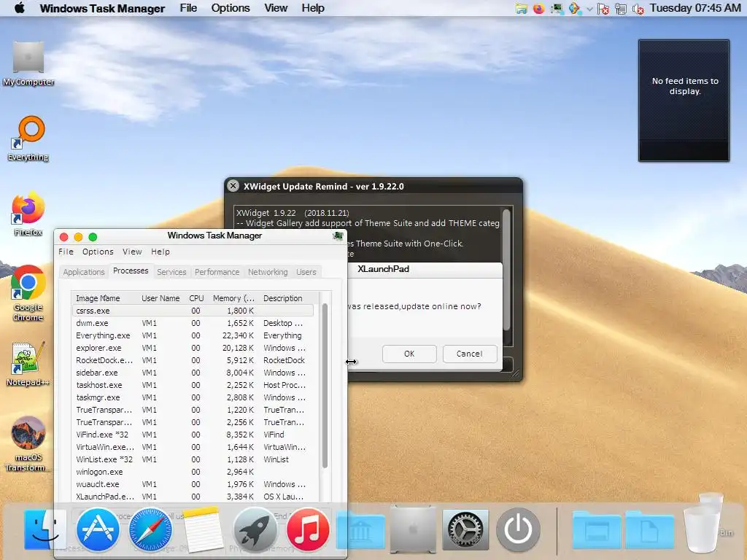Open macOS Transformation desktop icon
This screenshot has height=560, width=747.
tap(28, 444)
